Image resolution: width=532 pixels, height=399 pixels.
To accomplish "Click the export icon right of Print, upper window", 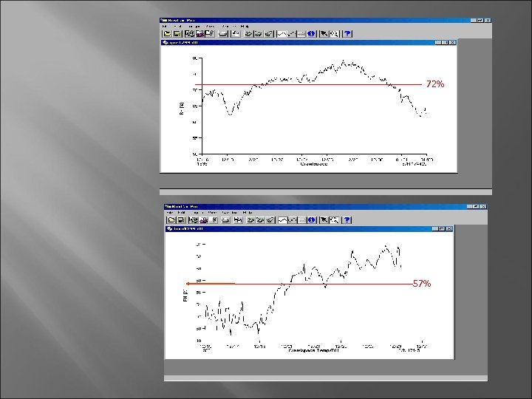I will [x=236, y=33].
